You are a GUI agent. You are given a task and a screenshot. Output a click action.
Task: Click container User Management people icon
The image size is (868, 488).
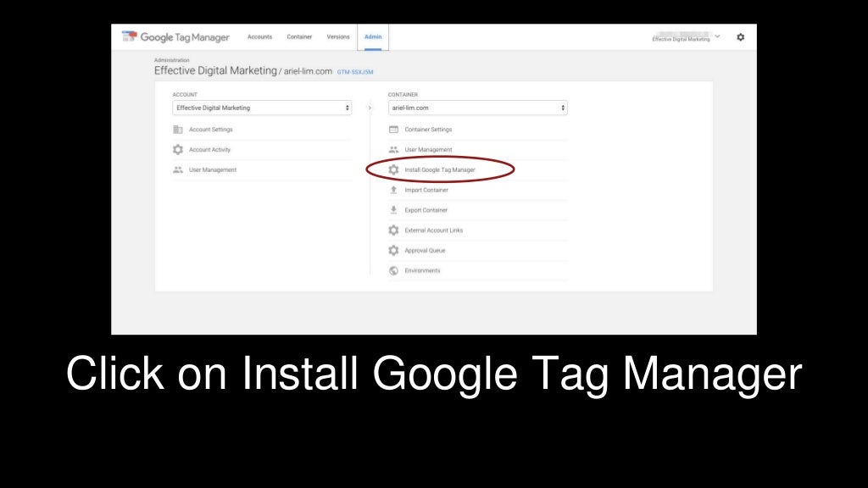tap(393, 149)
